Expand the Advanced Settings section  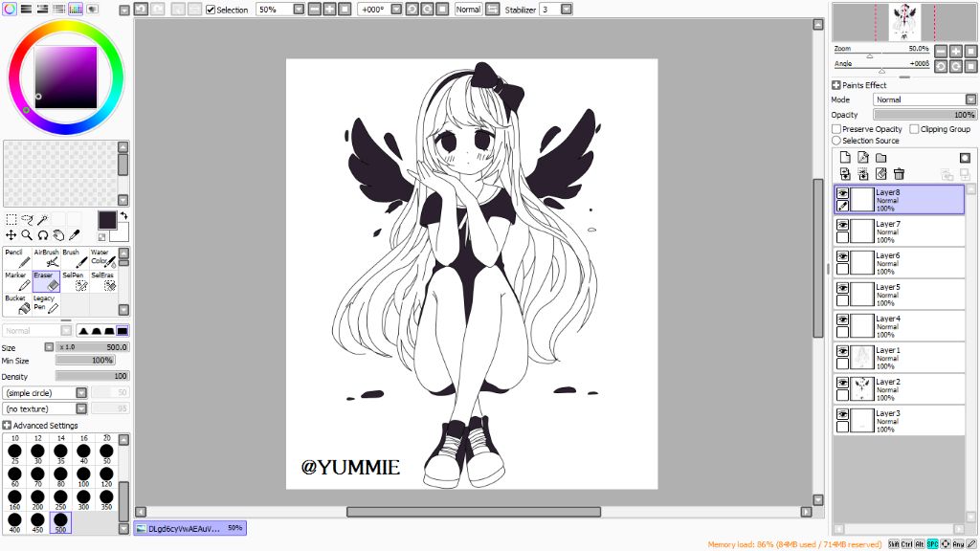(x=7, y=426)
